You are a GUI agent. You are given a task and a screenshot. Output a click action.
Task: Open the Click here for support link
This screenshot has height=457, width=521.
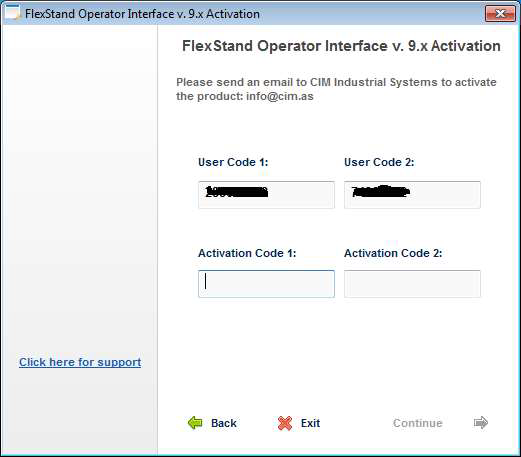(80, 362)
